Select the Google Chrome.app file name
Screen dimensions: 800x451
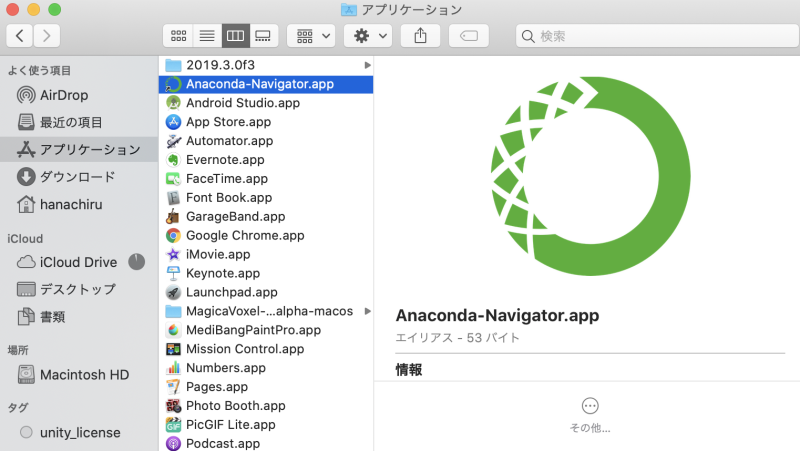(245, 235)
